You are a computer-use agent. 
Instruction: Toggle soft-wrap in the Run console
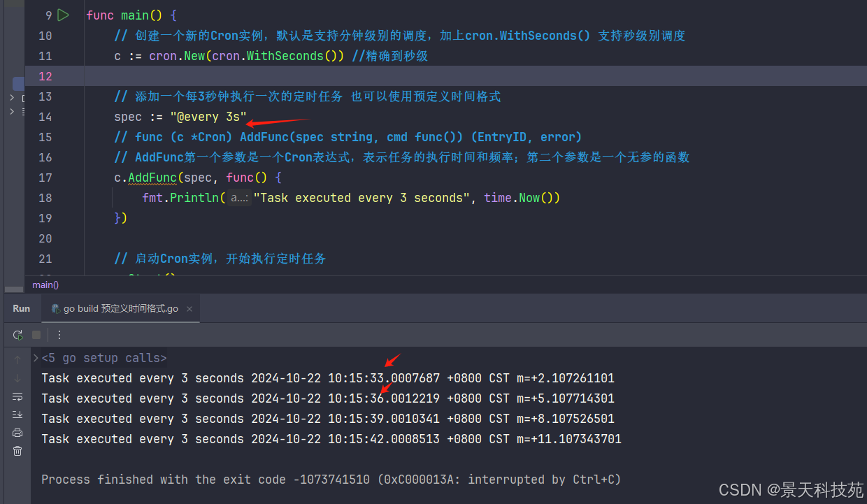(17, 396)
